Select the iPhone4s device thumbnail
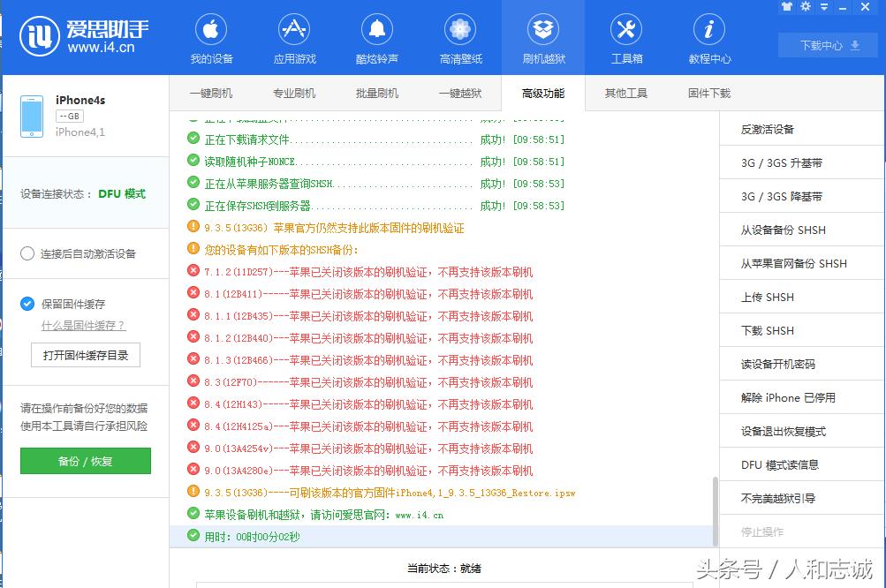886x588 pixels. coord(33,116)
